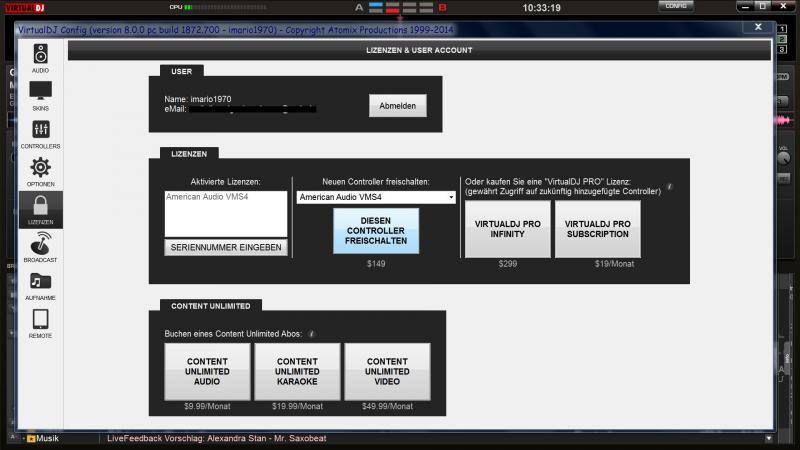
Task: Click info icon next to Content Unlimited Abos
Action: point(311,334)
